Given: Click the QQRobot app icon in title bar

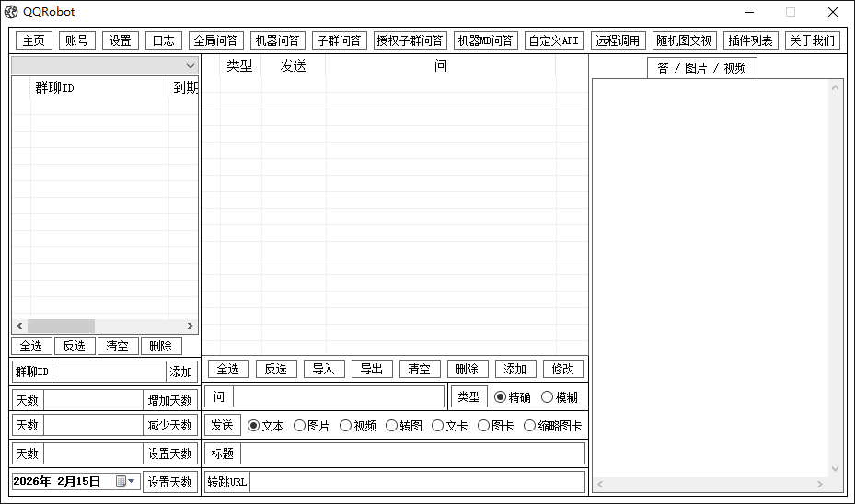Looking at the screenshot, I should click(11, 12).
